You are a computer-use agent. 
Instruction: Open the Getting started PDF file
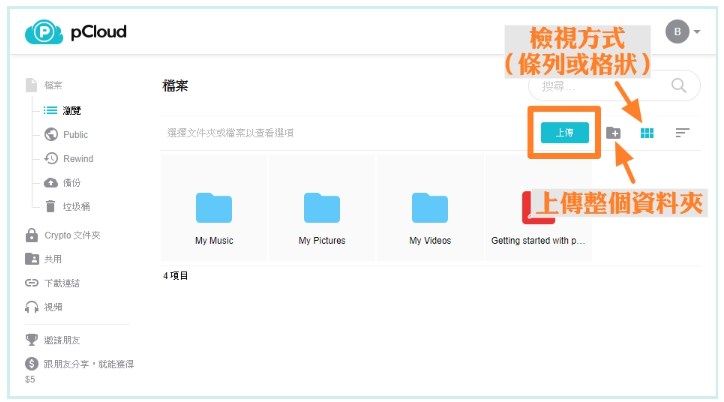[538, 215]
